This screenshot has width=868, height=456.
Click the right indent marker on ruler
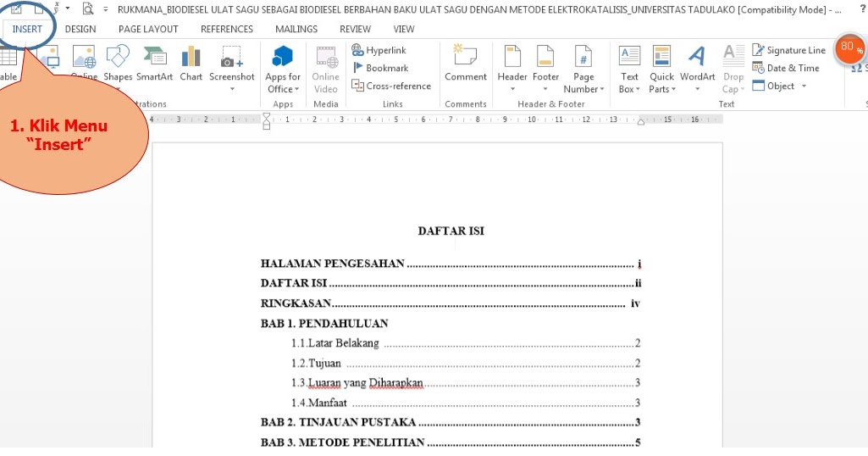(640, 122)
